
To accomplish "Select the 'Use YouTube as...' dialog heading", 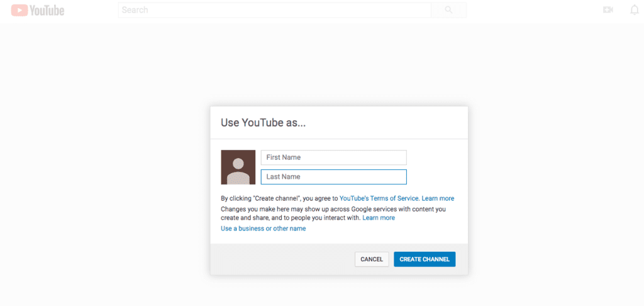I will point(264,123).
